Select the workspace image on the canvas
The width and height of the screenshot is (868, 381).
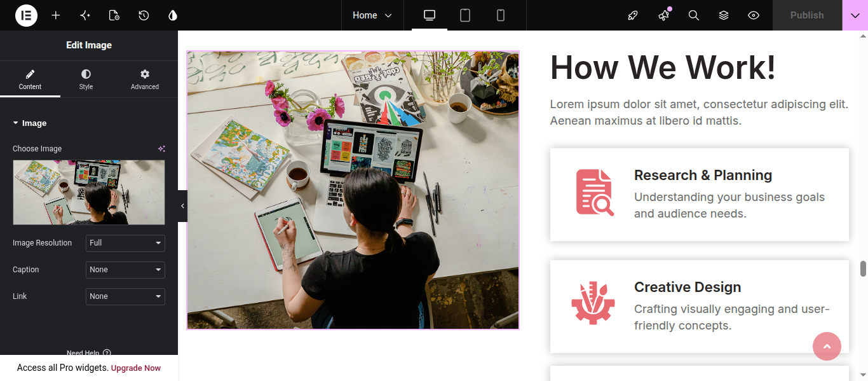pos(353,190)
